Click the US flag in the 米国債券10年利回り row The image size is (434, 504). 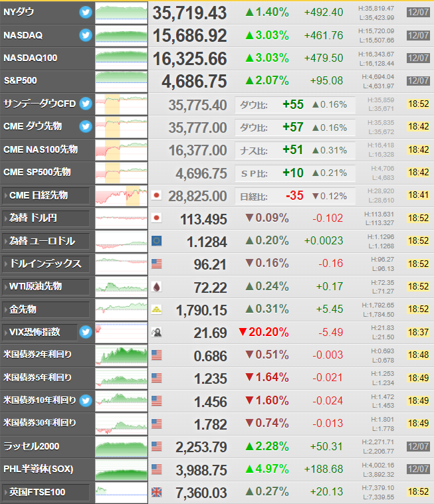tap(157, 400)
